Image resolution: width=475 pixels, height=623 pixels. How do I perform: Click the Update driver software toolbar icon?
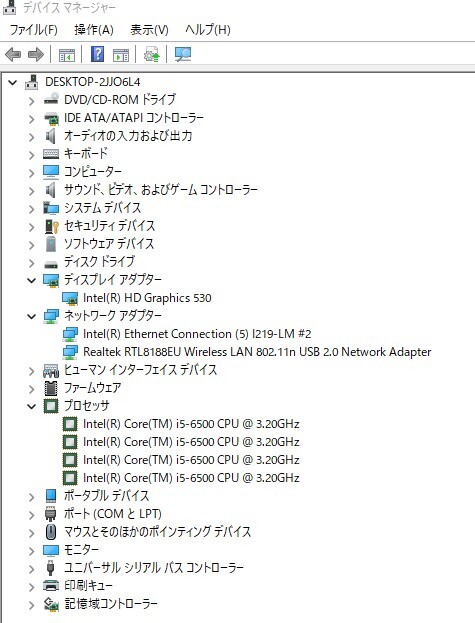(151, 54)
